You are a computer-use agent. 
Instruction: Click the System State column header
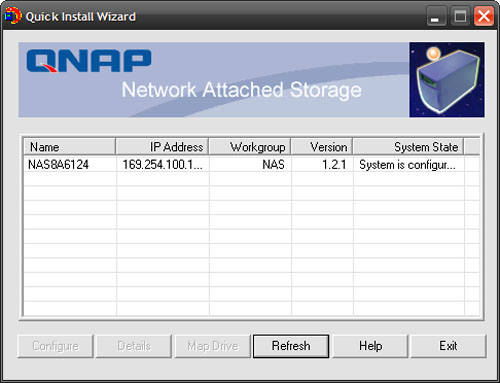pyautogui.click(x=408, y=147)
